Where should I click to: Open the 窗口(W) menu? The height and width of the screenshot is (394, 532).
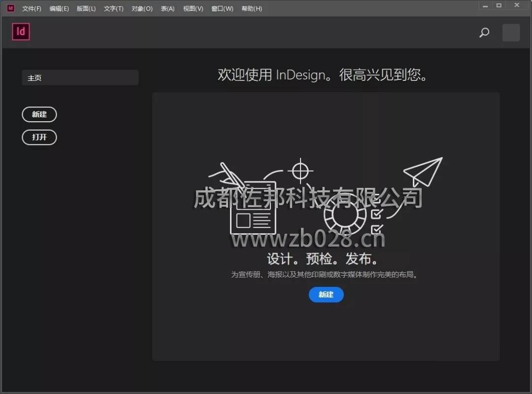(x=222, y=8)
